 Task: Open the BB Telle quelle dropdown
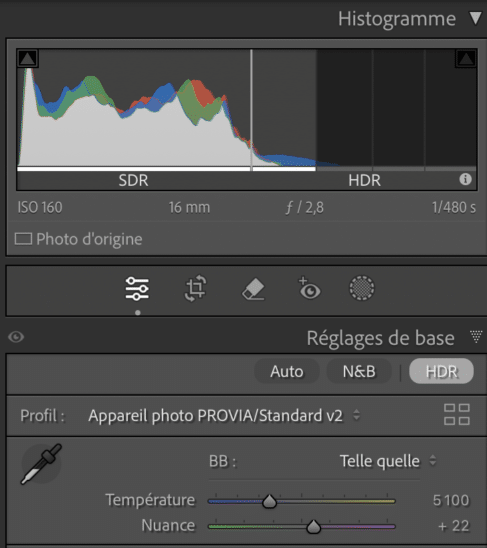pyautogui.click(x=388, y=461)
